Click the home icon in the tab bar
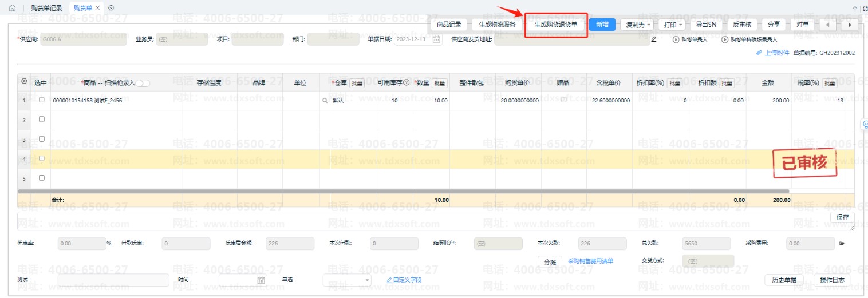 12,8
